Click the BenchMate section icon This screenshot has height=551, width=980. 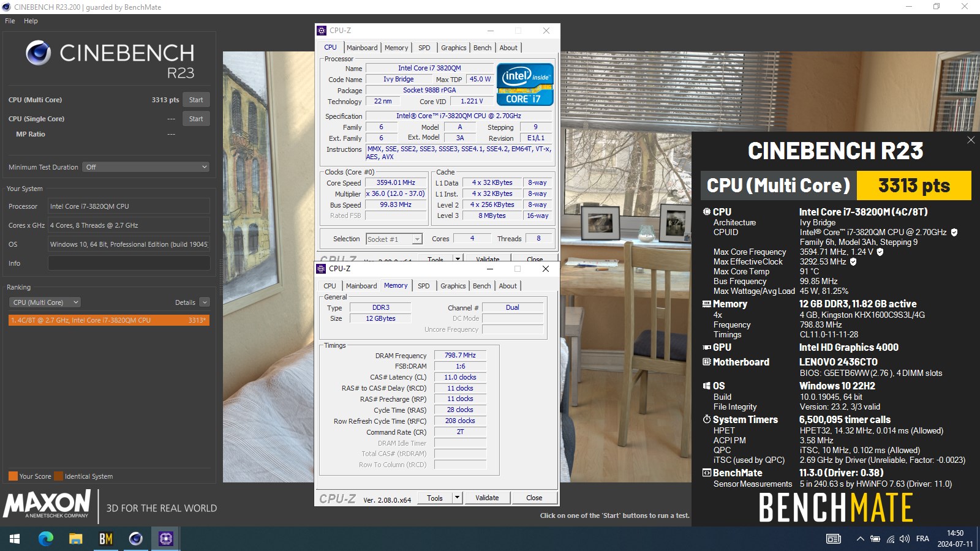706,473
